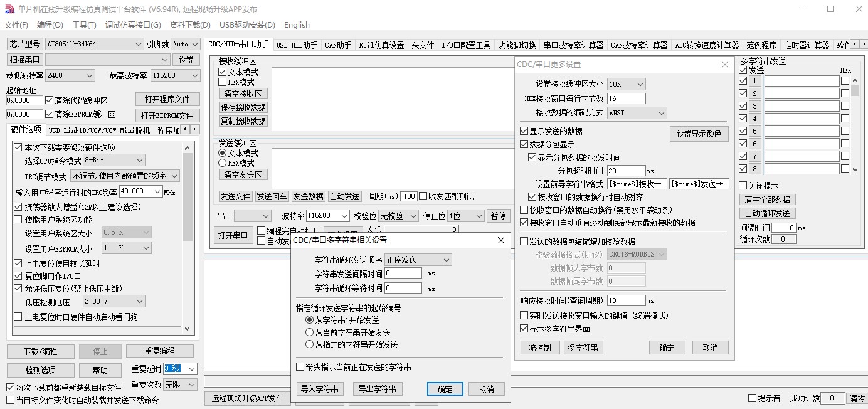Open 校验位 无校验 dropdown
Screen dimensions: 868x409
398,216
